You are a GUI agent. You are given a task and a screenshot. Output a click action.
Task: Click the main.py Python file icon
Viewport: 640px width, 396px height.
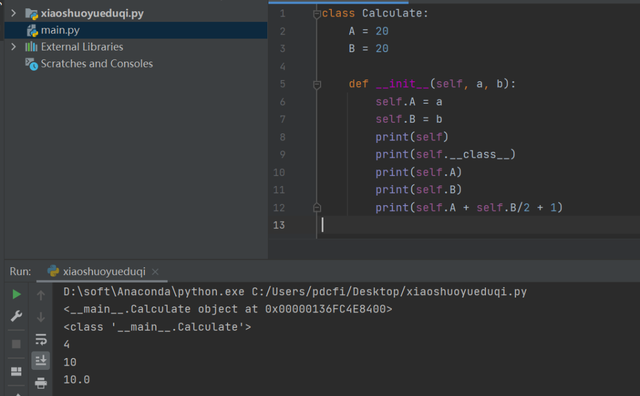32,31
